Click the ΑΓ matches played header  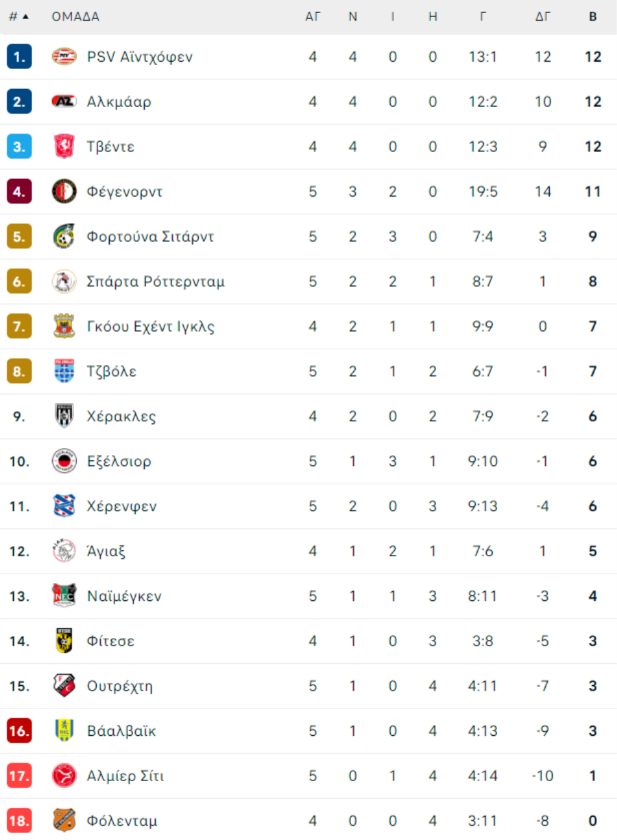click(x=313, y=16)
